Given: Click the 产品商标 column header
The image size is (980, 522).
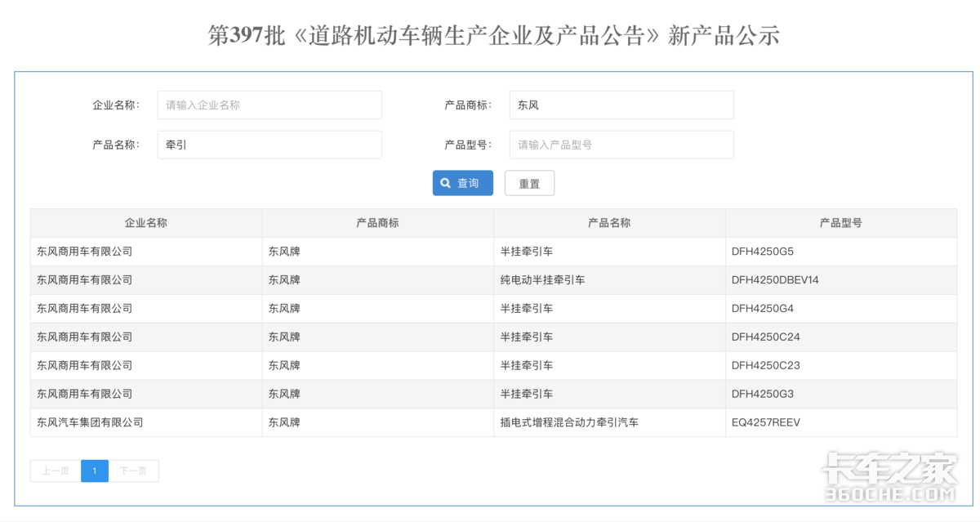Looking at the screenshot, I should tap(377, 223).
